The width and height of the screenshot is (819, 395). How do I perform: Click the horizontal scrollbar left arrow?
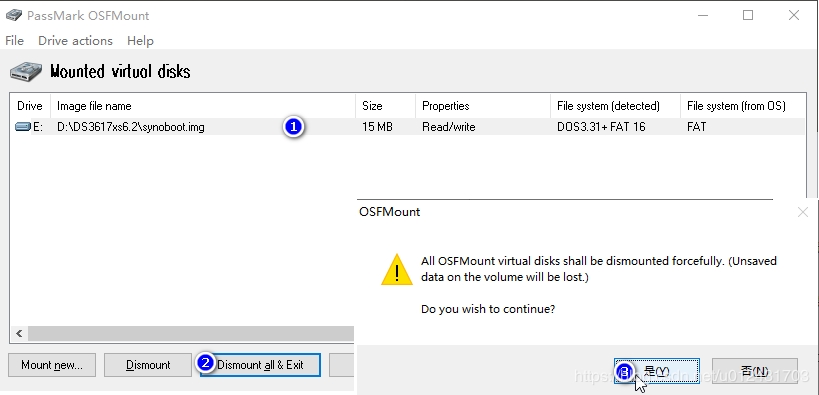pos(19,333)
